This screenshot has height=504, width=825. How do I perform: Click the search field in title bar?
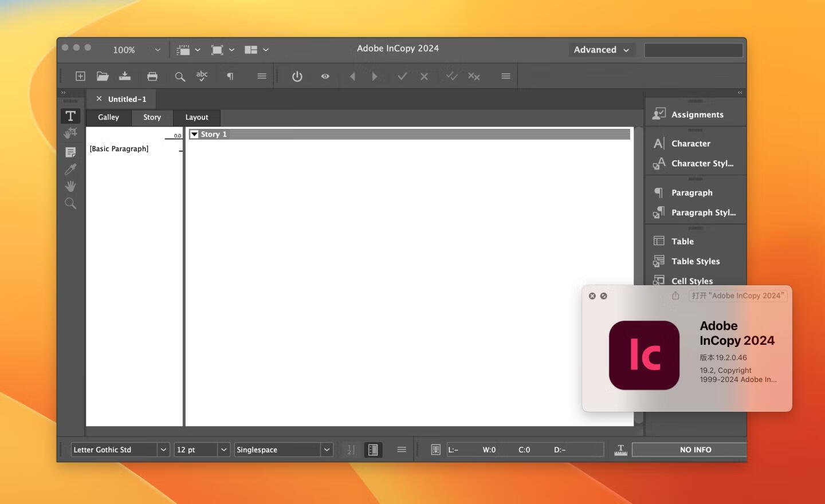(x=693, y=50)
